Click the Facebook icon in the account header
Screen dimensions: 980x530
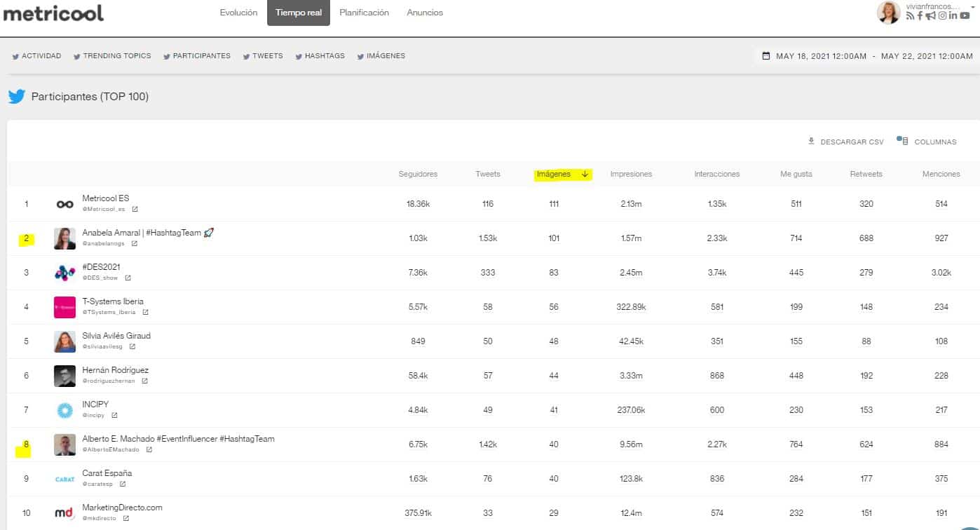click(x=920, y=16)
